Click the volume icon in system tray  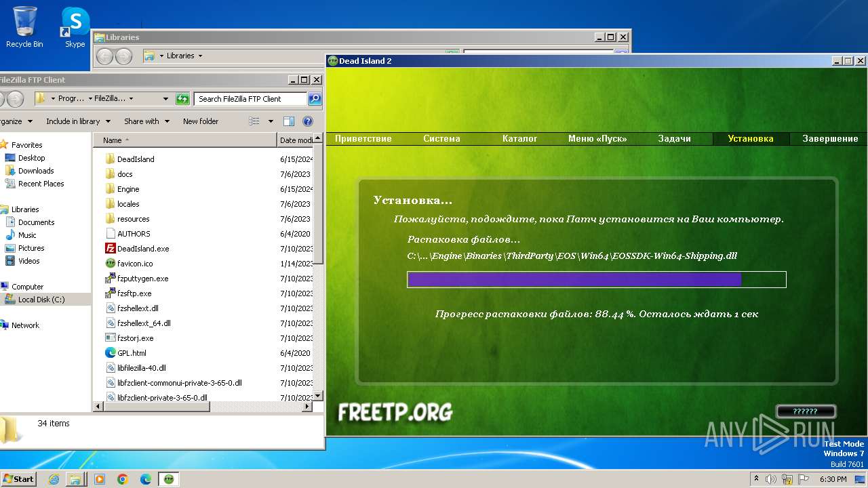pos(770,479)
